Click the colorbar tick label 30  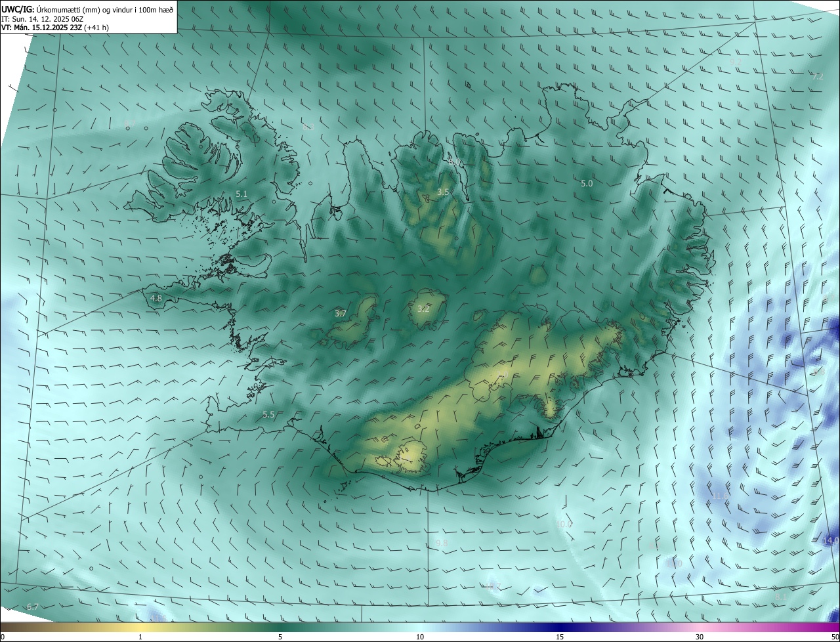pyautogui.click(x=700, y=637)
